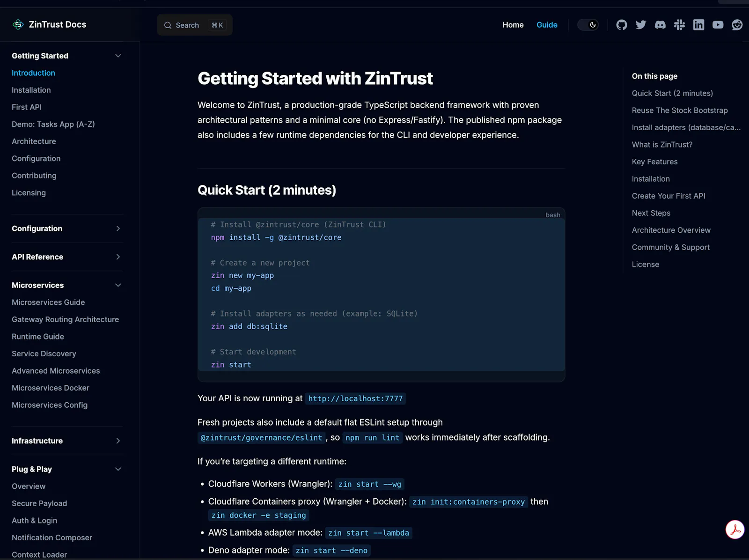This screenshot has height=560, width=749.
Task: Toggle the dark mode appearance switch
Action: [x=588, y=25]
